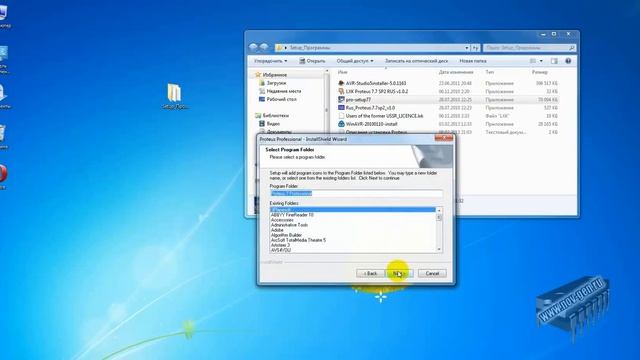Screen dimensions: 640x360
Task: Sort files by the Тип column header
Action: 489,72
